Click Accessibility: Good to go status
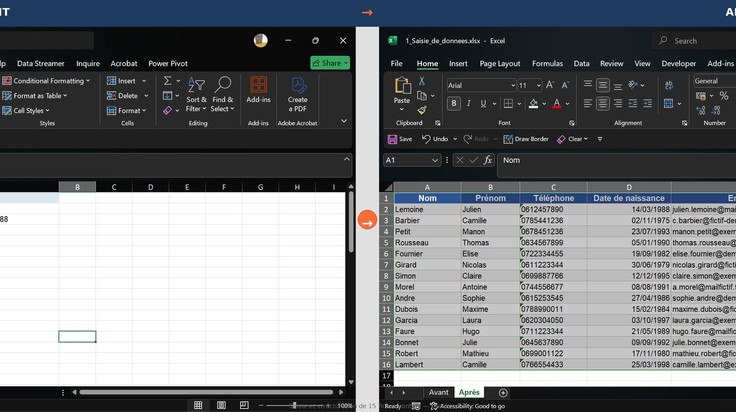The image size is (736, 412). (x=468, y=406)
